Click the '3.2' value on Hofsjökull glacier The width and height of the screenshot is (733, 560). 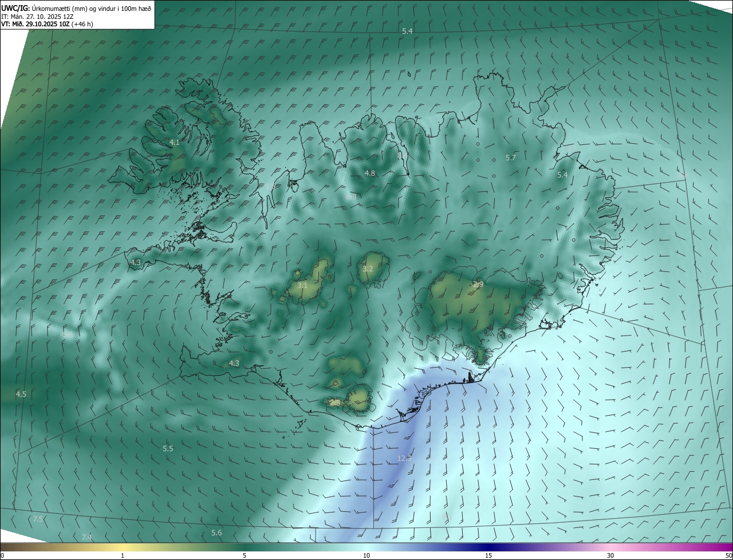[x=368, y=269]
